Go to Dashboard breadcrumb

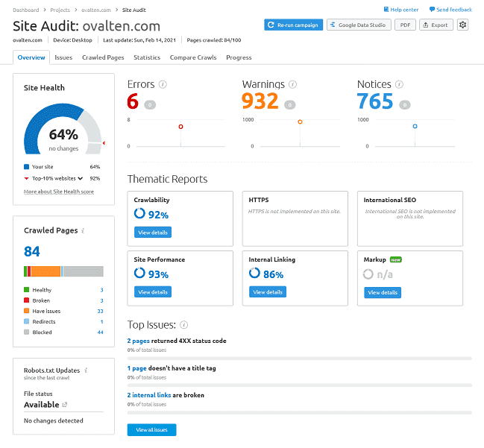coord(26,10)
